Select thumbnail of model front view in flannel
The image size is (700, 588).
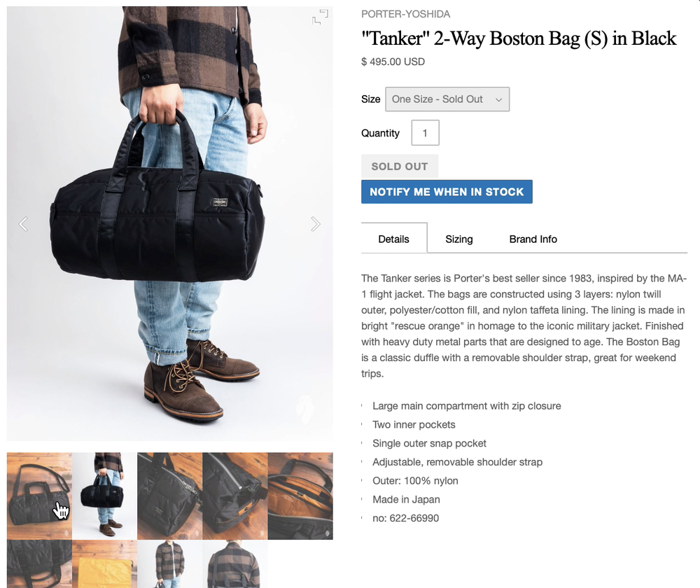[x=169, y=564]
